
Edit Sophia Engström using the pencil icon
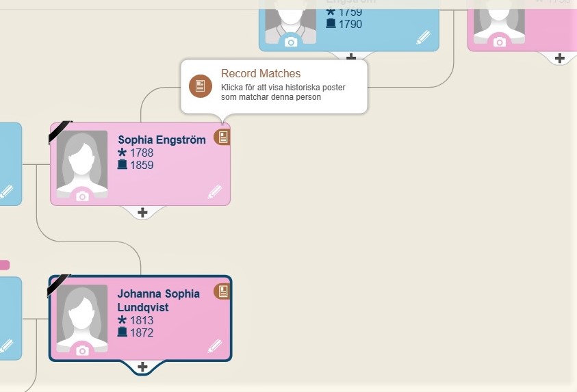click(x=215, y=192)
